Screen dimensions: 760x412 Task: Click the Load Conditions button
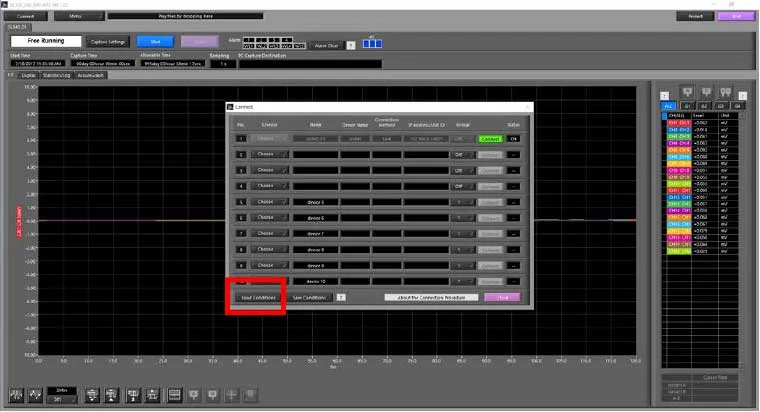pos(257,297)
